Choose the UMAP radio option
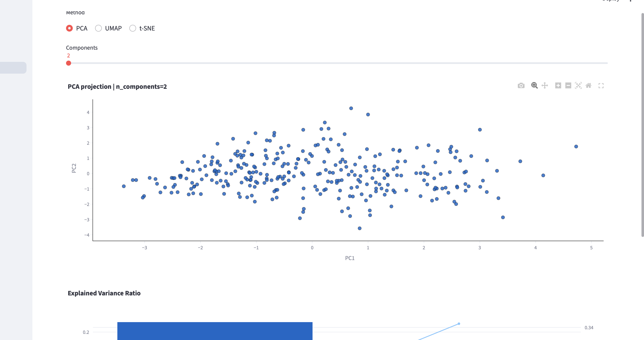 click(98, 28)
